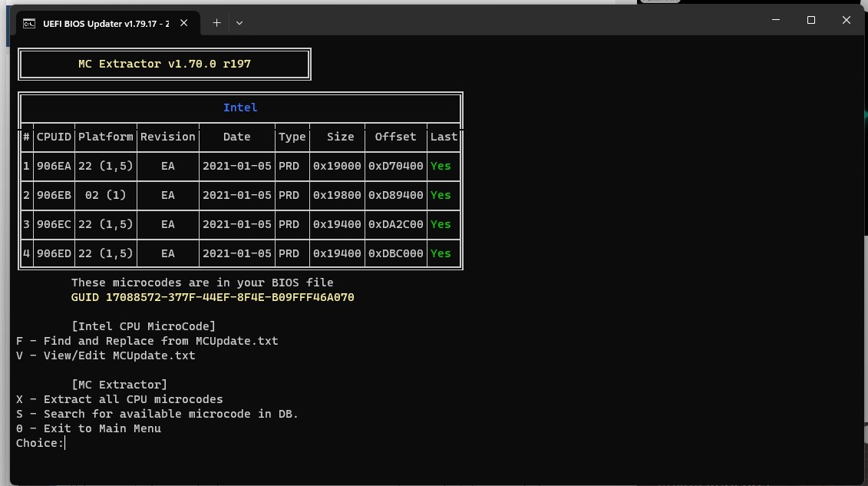868x486 pixels.
Task: Click the Choice: input prompt
Action: click(40, 443)
